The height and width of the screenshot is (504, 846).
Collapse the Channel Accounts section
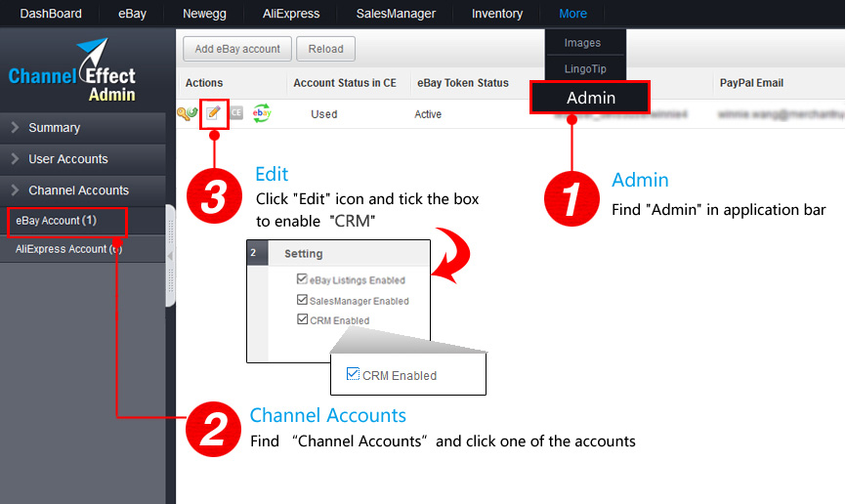[x=83, y=190]
